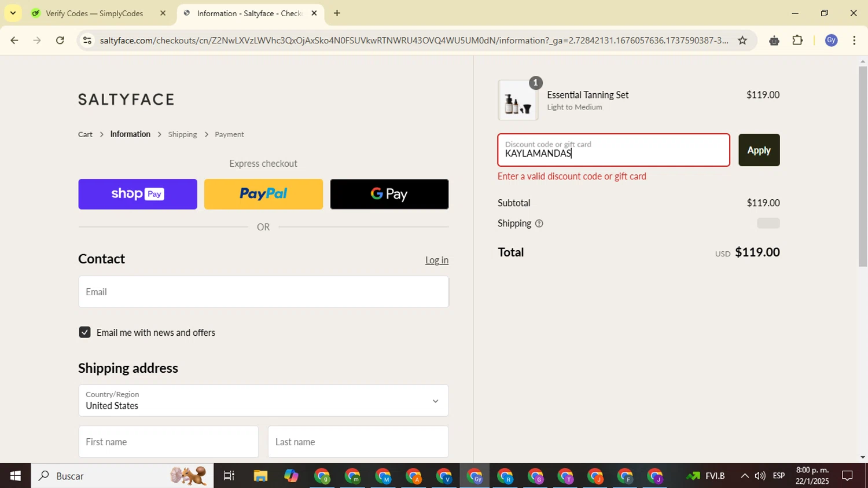This screenshot has width=868, height=488.
Task: Apply the discount code
Action: [x=759, y=150]
